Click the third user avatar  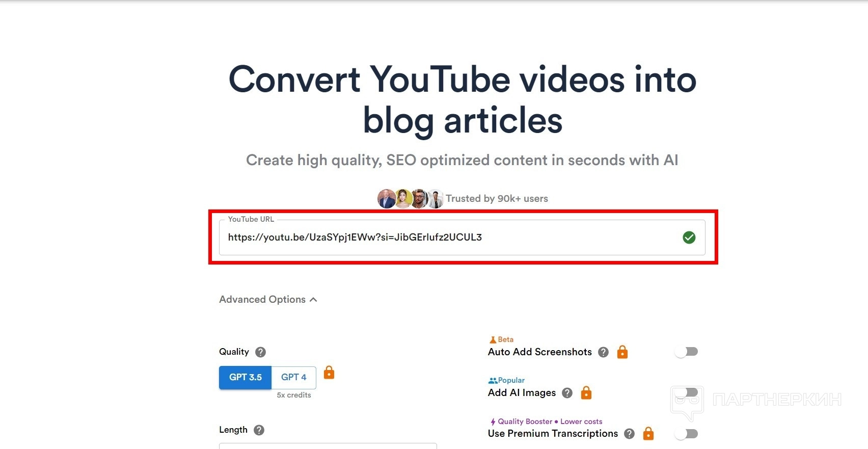click(419, 199)
